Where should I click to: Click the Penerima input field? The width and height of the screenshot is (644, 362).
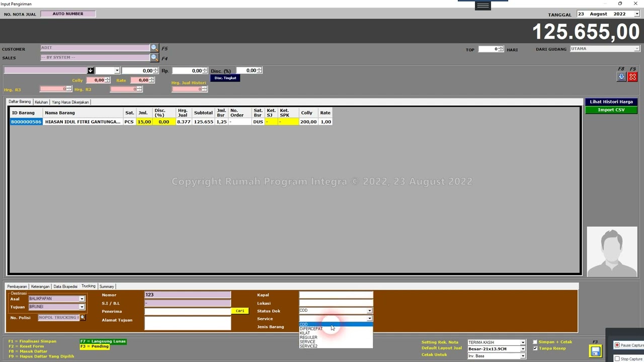tap(188, 311)
